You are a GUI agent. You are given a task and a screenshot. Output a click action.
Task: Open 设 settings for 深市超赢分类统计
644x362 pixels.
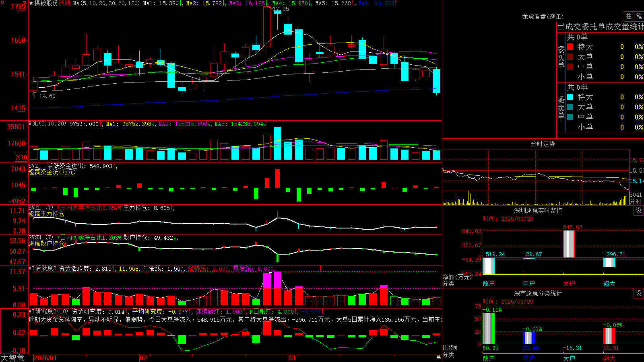pos(639,293)
